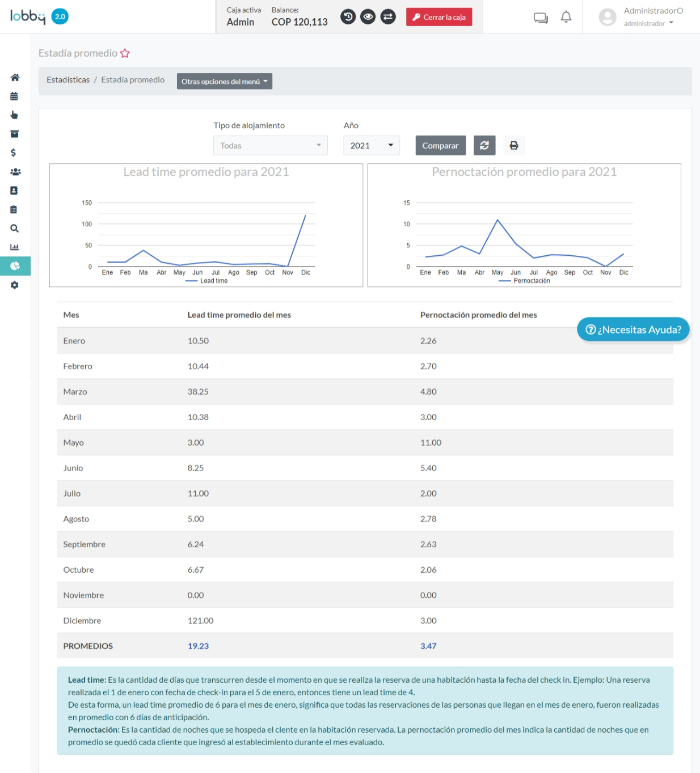Open the chat messages icon

click(541, 18)
